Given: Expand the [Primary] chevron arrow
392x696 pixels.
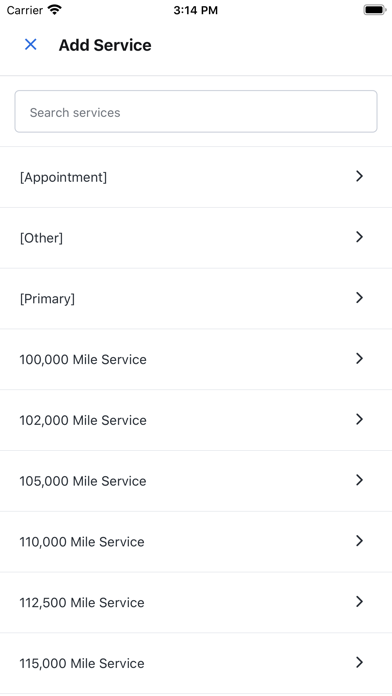Looking at the screenshot, I should point(360,298).
